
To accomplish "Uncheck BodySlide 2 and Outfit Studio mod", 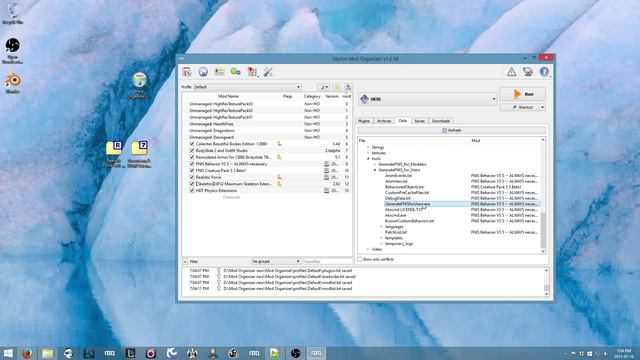I will (x=192, y=151).
